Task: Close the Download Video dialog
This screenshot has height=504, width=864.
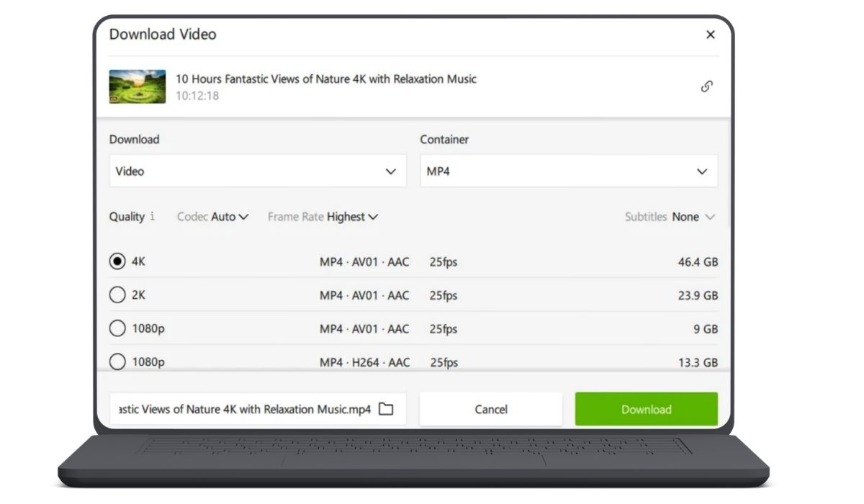Action: tap(710, 35)
